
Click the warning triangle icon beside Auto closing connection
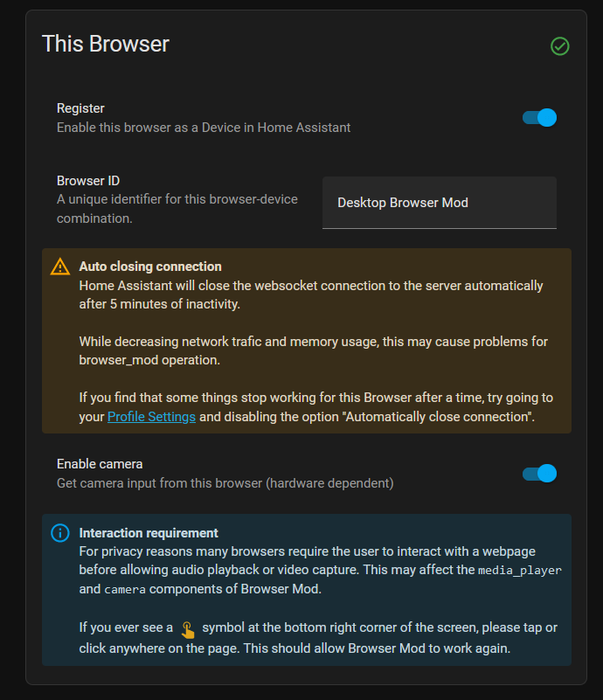(60, 266)
